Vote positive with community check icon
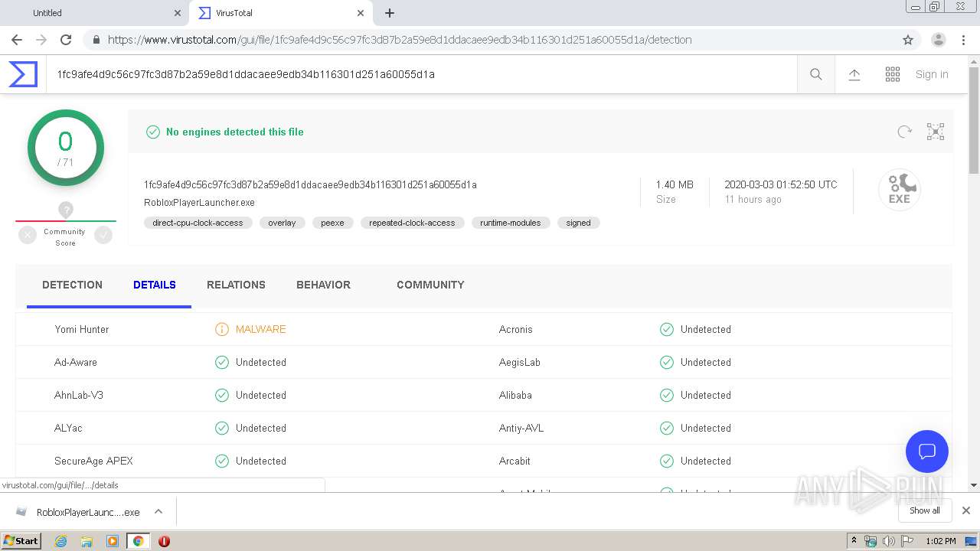This screenshot has width=980, height=551. 103,236
